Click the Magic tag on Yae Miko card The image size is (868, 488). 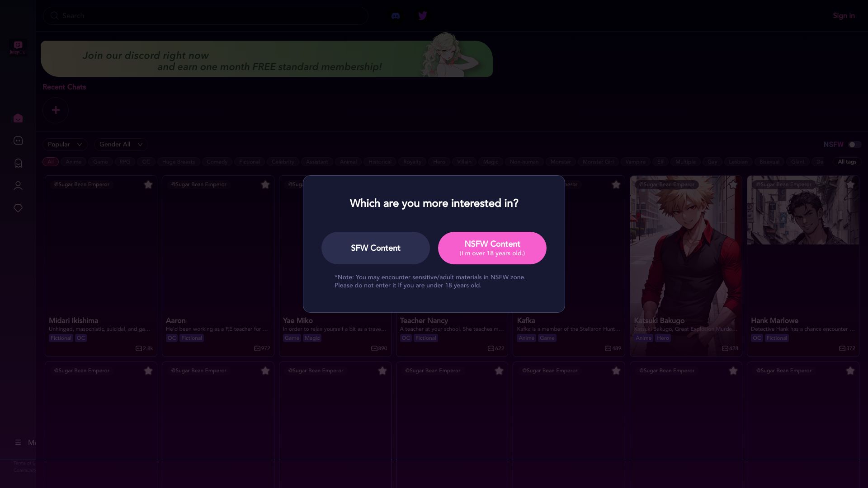312,338
